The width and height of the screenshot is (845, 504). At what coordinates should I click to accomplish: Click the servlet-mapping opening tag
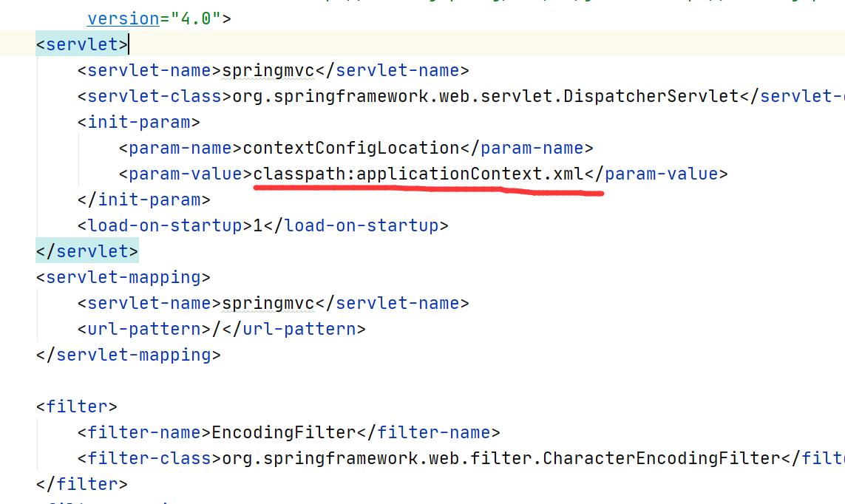tap(121, 276)
